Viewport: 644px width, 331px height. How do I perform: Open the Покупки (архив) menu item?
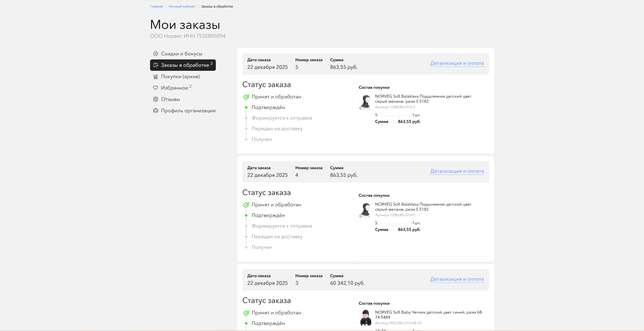pyautogui.click(x=180, y=76)
